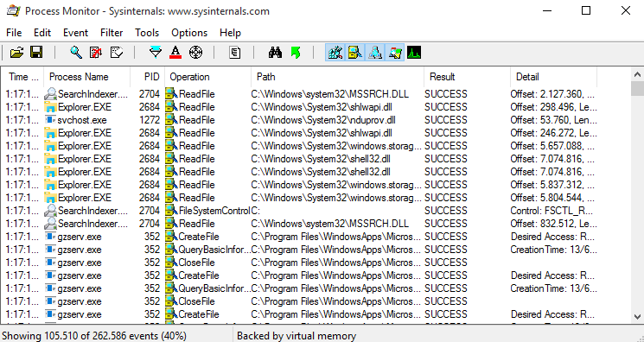
Task: Click the Control: FSCTL_R... detail cell
Action: 552,211
